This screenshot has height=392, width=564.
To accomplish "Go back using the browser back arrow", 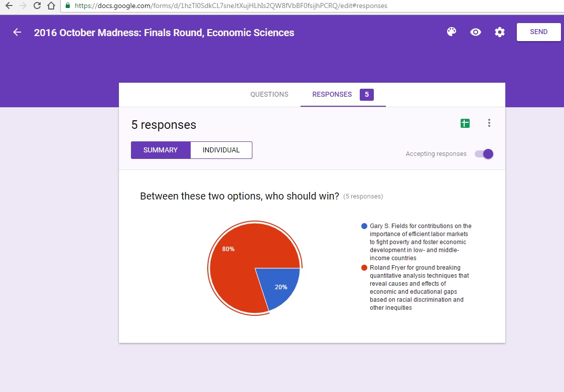I will pyautogui.click(x=9, y=6).
